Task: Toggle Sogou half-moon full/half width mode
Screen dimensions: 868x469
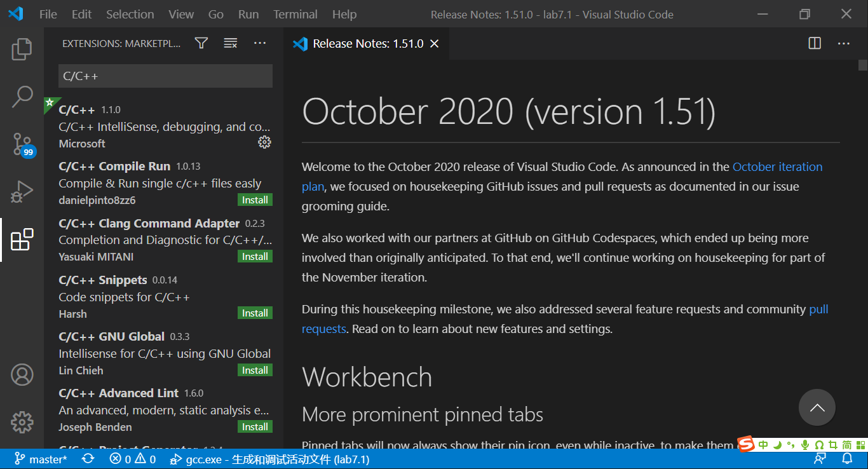Action: click(777, 445)
